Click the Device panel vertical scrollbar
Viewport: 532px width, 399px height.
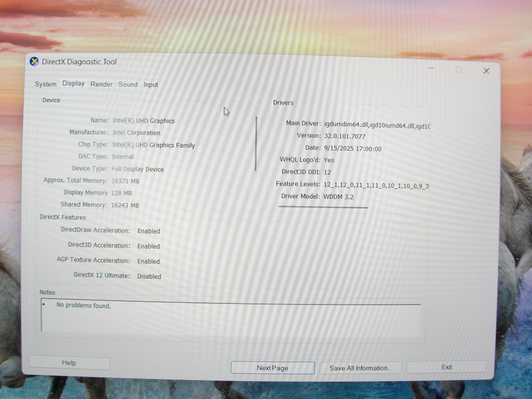[256, 144]
